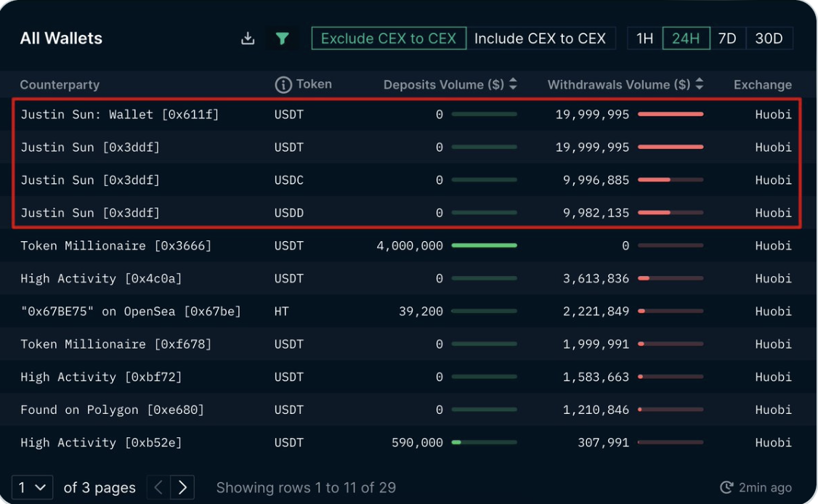Screen dimensions: 818x504
Task: Go to previous page arrow
Action: (x=158, y=487)
